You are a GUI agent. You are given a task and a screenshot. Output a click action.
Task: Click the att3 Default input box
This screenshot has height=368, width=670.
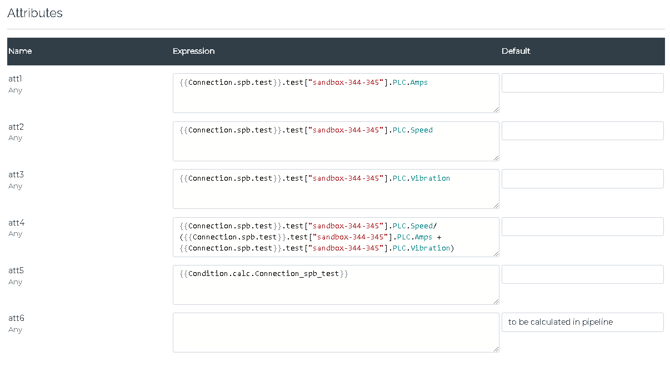(x=582, y=179)
